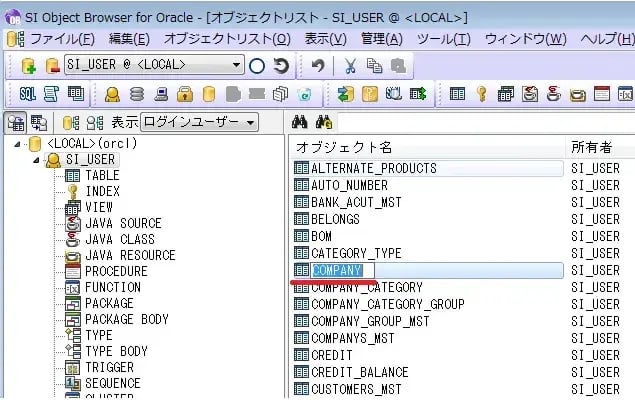Open the SI_USER @ <LOCAL> connection dropdown
Screen dimensions: 635x400
pos(236,65)
